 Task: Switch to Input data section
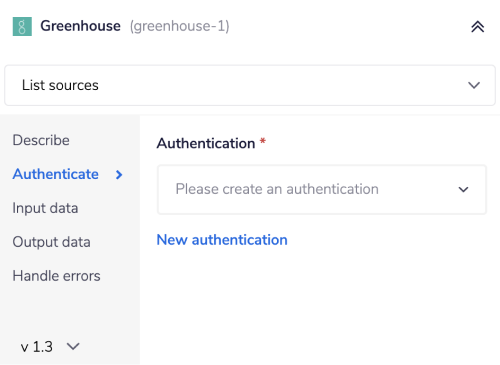(45, 208)
